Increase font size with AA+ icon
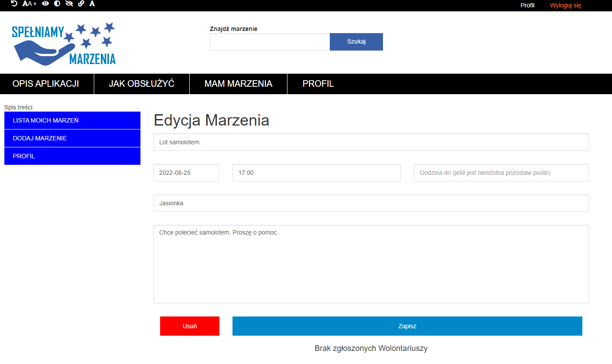The height and width of the screenshot is (364, 612). tap(29, 3)
